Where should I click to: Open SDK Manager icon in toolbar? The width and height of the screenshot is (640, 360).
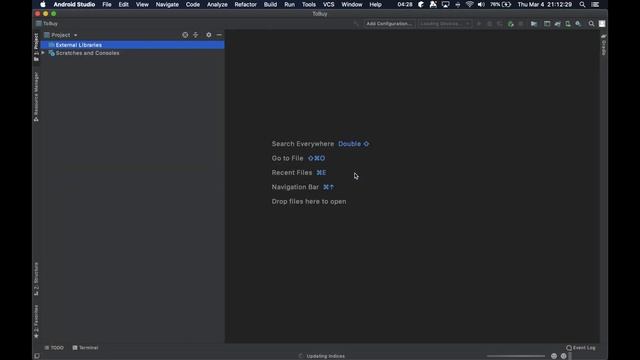click(578, 24)
